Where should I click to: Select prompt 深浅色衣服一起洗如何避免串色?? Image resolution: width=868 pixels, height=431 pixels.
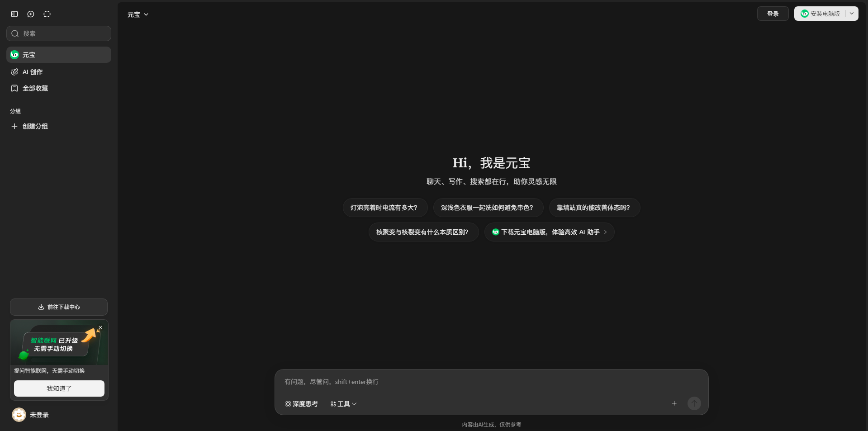click(488, 208)
